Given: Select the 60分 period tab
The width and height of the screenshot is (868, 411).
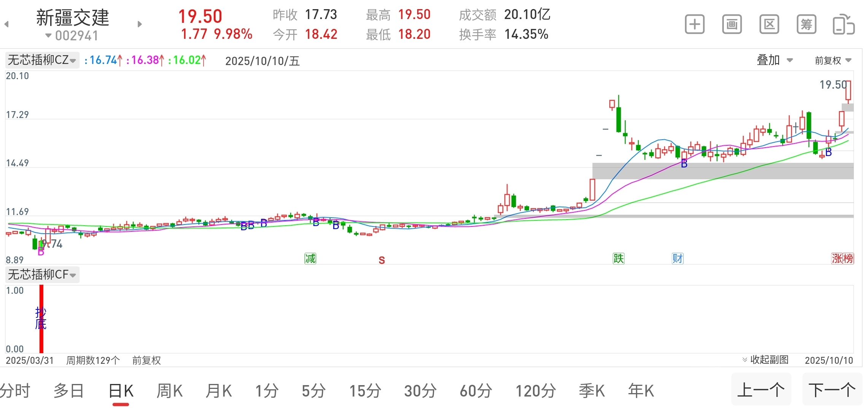Looking at the screenshot, I should (476, 391).
